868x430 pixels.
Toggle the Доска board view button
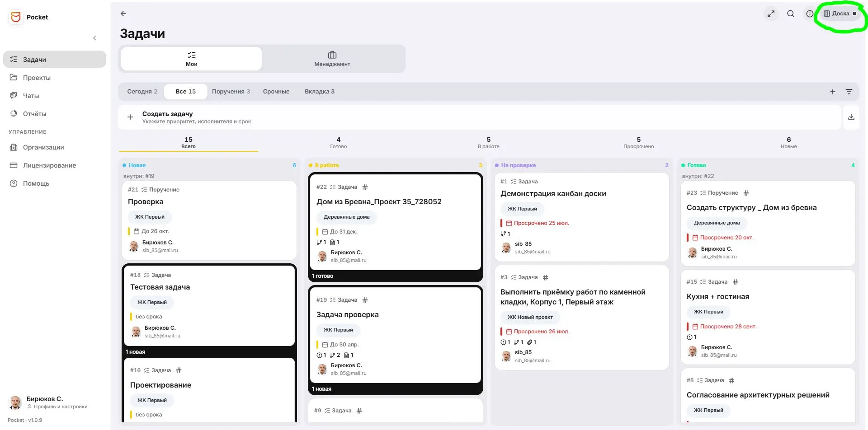tap(840, 14)
